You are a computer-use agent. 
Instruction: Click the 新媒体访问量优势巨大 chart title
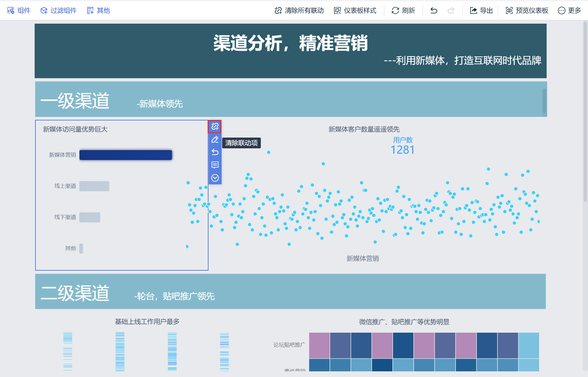pyautogui.click(x=75, y=129)
